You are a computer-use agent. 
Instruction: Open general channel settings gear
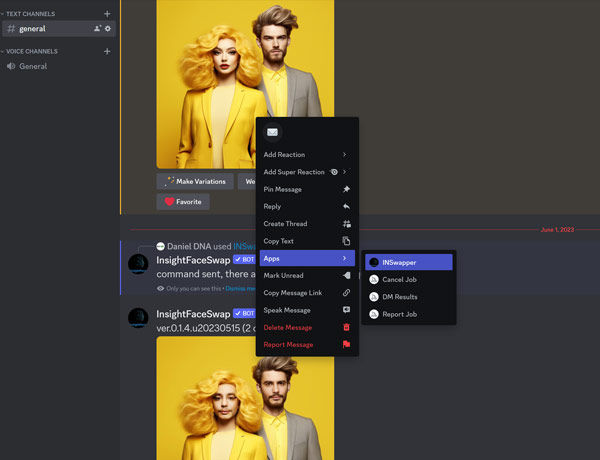coord(108,28)
